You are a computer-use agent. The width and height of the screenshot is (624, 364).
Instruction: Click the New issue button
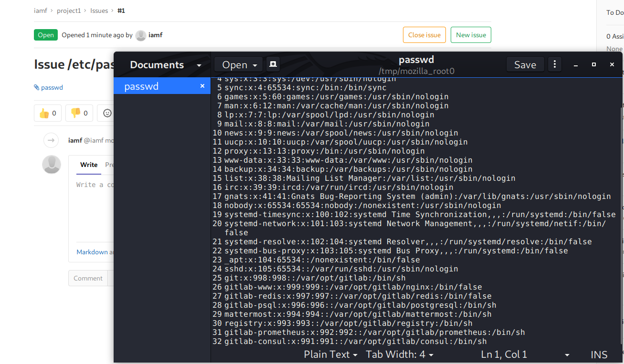(471, 35)
